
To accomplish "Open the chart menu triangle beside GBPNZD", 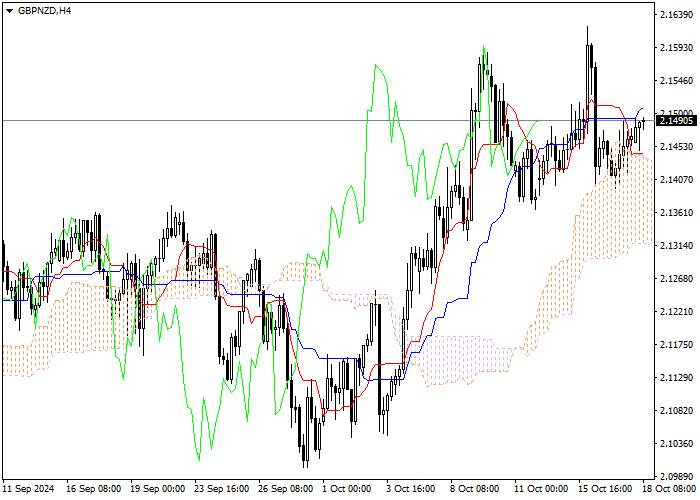I will [9, 11].
